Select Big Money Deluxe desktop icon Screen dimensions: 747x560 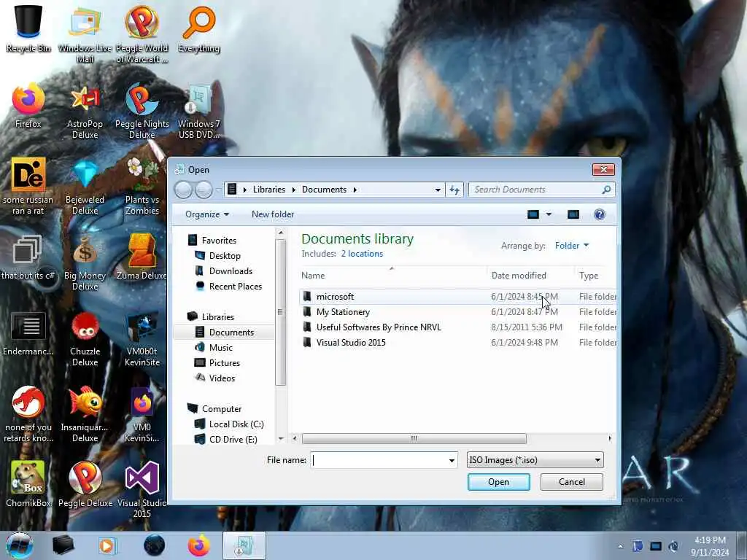coord(85,262)
